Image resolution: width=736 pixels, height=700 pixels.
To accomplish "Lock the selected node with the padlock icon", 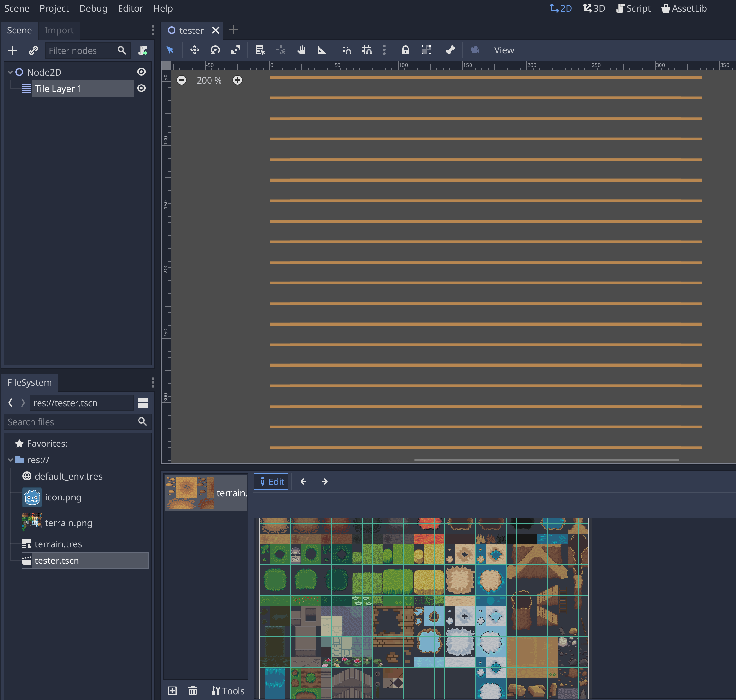I will (406, 50).
